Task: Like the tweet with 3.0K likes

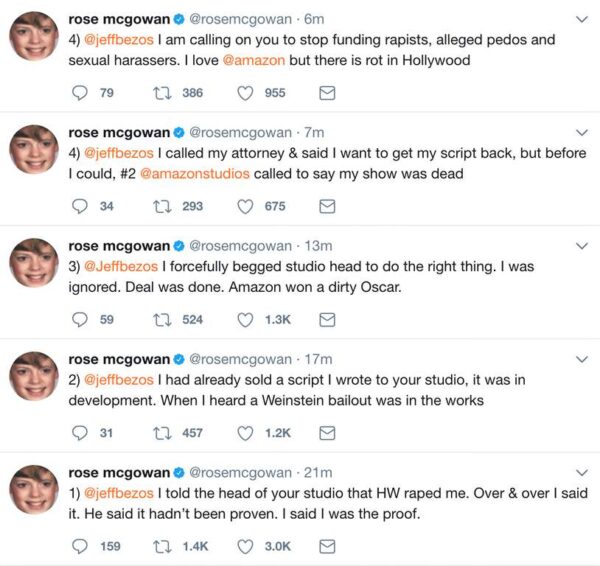Action: 246,546
